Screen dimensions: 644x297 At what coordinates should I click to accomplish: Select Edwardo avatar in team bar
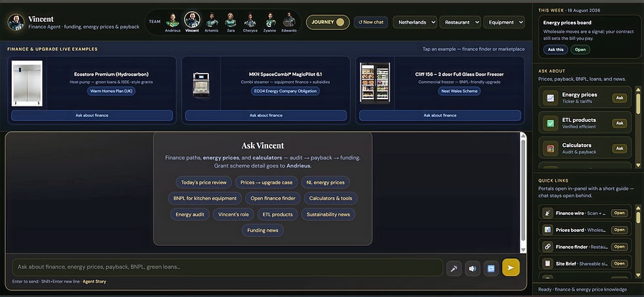click(289, 20)
